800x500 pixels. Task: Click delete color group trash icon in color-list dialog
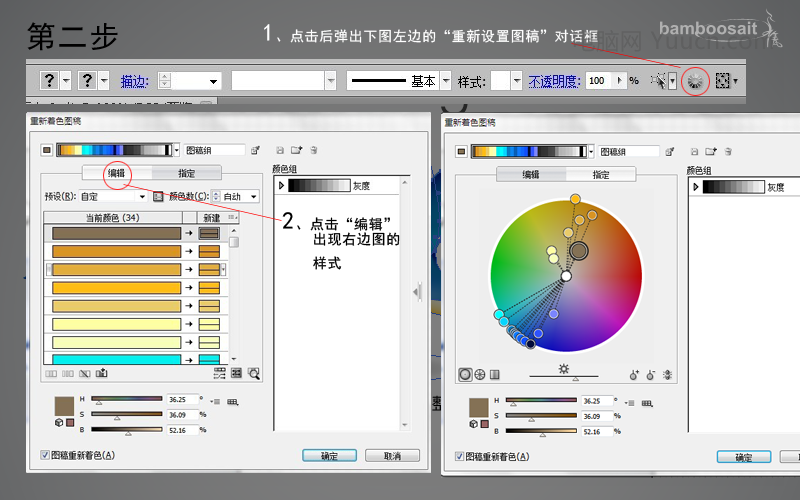[314, 150]
